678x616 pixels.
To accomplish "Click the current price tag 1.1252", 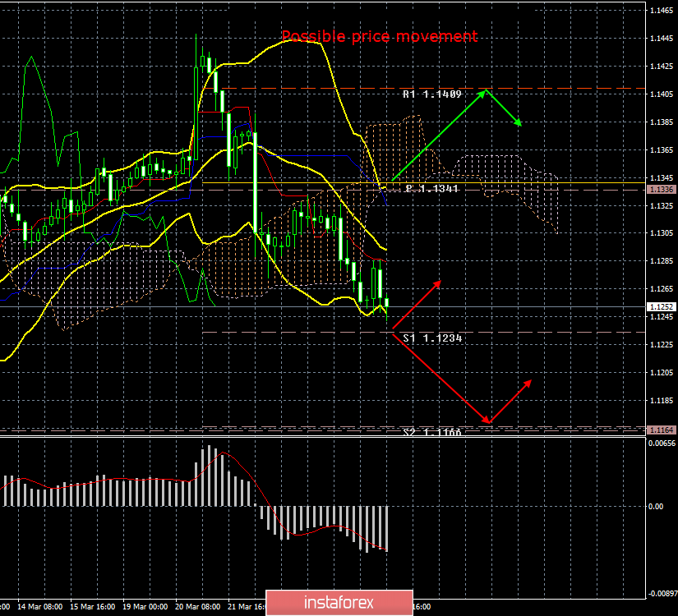I will coord(661,307).
